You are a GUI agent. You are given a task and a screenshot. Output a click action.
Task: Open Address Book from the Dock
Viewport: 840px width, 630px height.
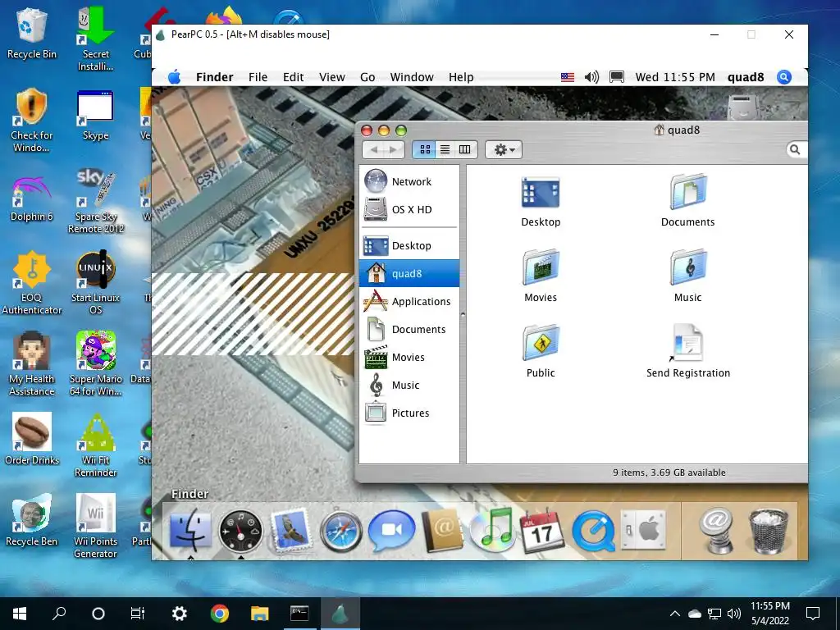point(442,531)
